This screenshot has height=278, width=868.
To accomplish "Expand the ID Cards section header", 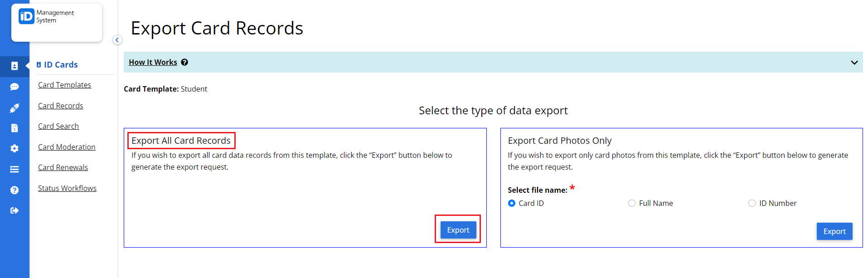I will pos(57,64).
